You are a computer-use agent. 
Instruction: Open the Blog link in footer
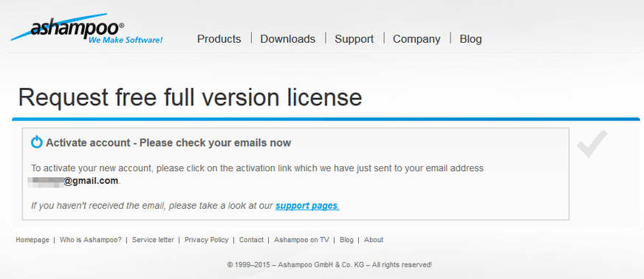pos(346,240)
